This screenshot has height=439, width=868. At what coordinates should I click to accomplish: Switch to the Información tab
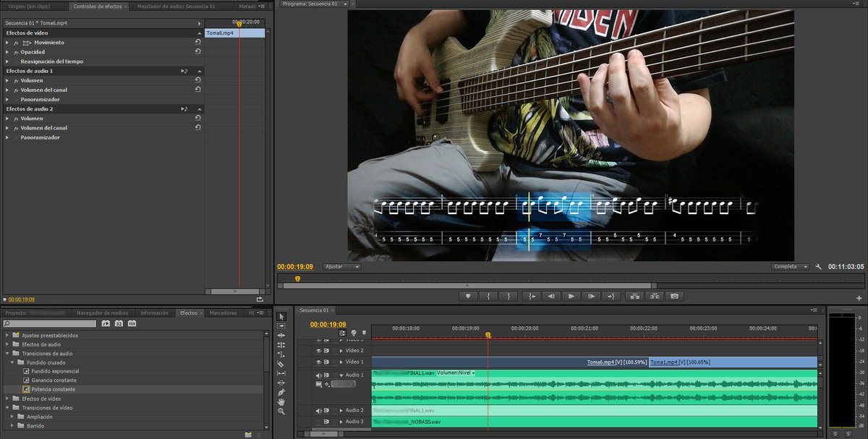click(x=154, y=313)
